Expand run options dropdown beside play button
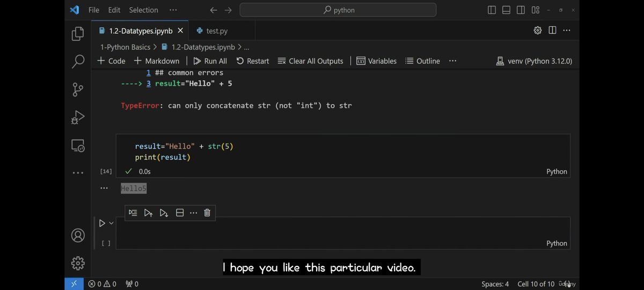The width and height of the screenshot is (644, 290). point(112,223)
